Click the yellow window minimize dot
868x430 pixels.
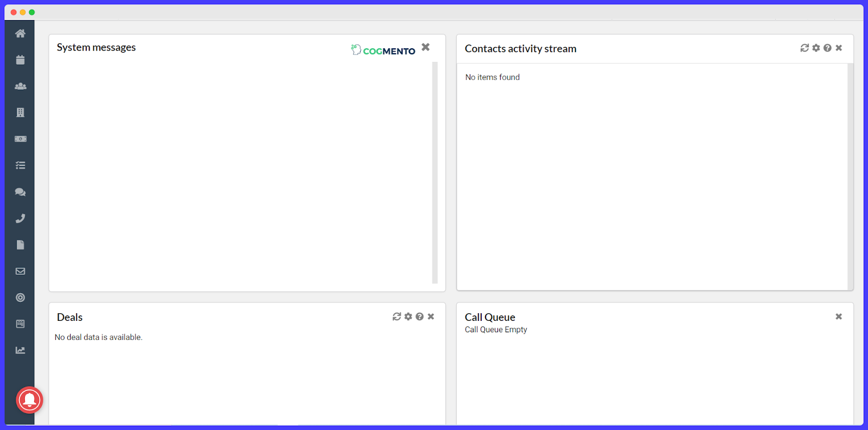click(23, 12)
